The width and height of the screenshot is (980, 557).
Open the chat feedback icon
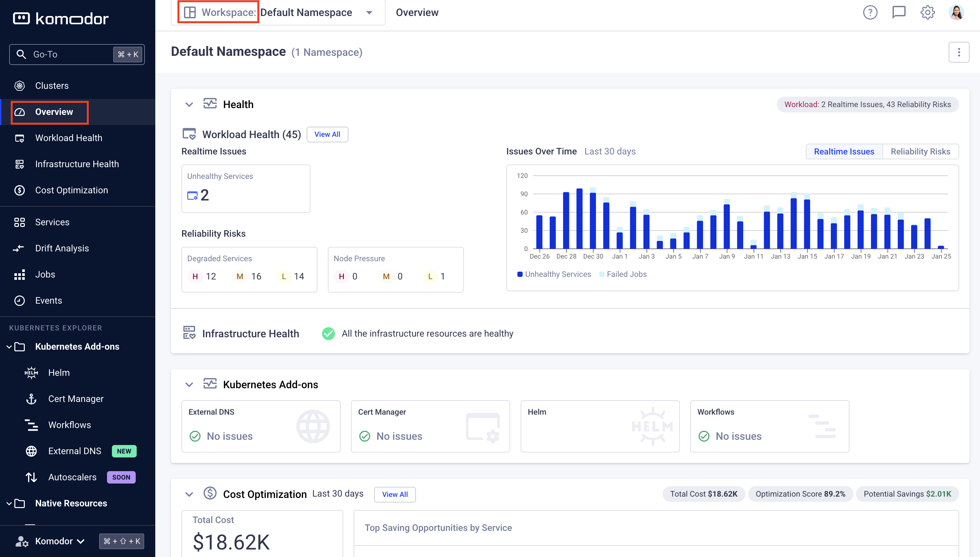click(898, 13)
